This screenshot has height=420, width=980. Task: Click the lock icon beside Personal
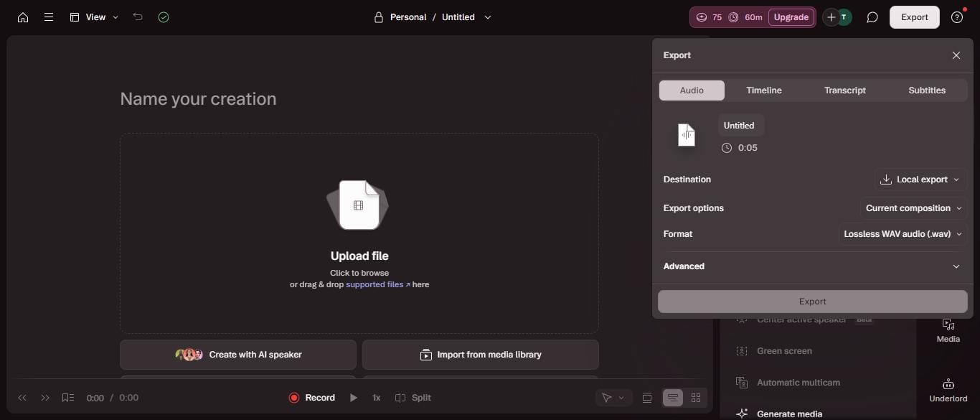tap(378, 17)
